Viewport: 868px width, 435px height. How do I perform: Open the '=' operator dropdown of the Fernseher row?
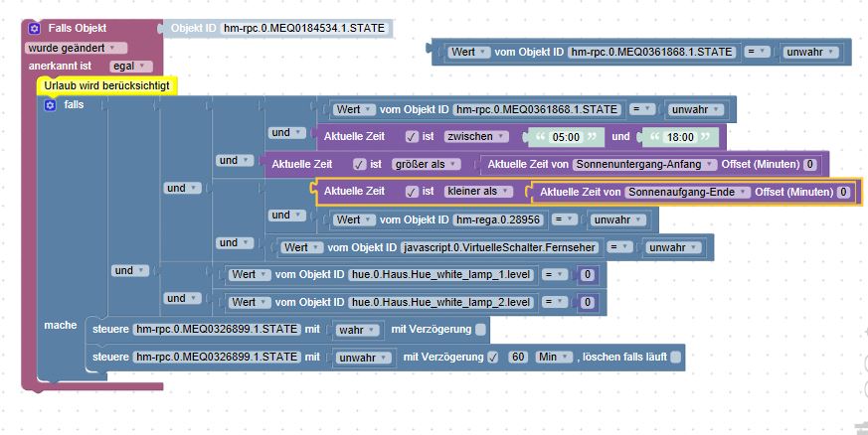(x=620, y=247)
